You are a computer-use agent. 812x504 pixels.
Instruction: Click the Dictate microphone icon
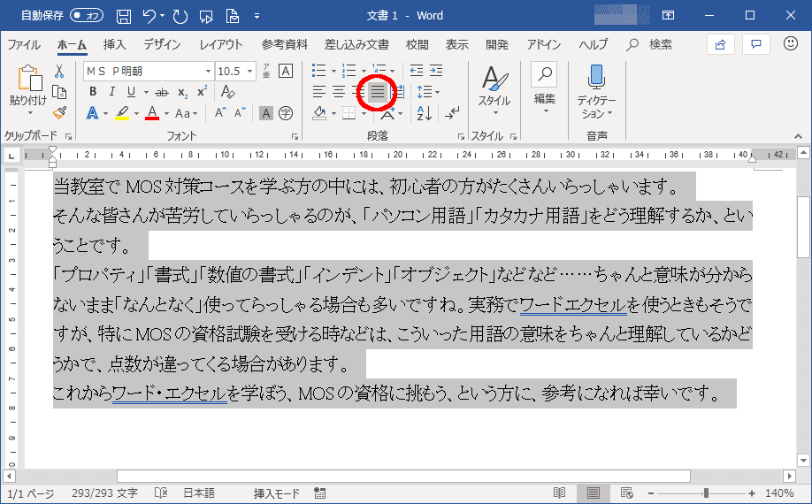tap(596, 77)
